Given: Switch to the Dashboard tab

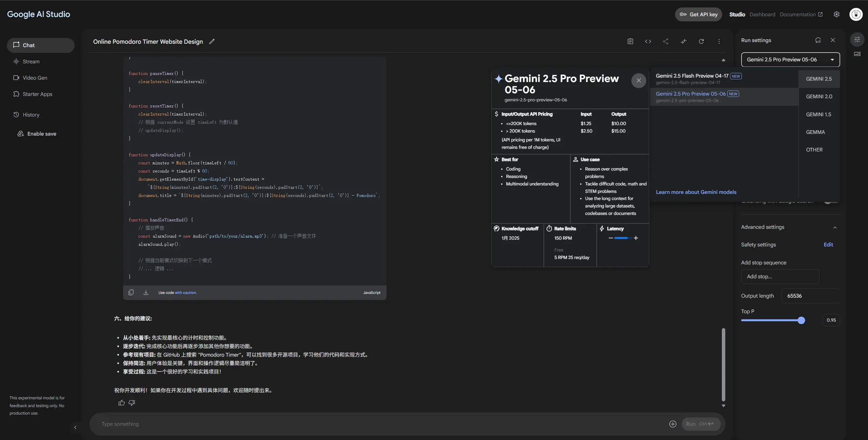Looking at the screenshot, I should click(x=762, y=14).
